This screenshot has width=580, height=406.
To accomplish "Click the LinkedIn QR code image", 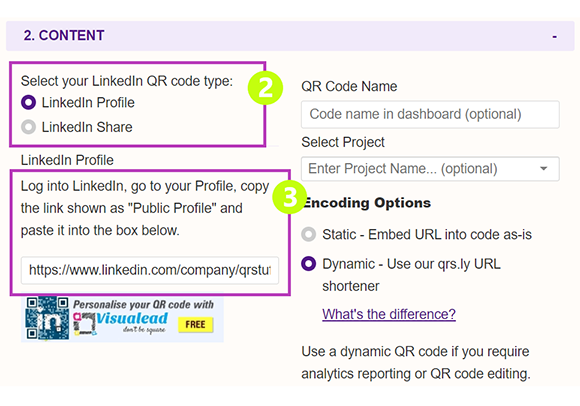I will (x=47, y=318).
